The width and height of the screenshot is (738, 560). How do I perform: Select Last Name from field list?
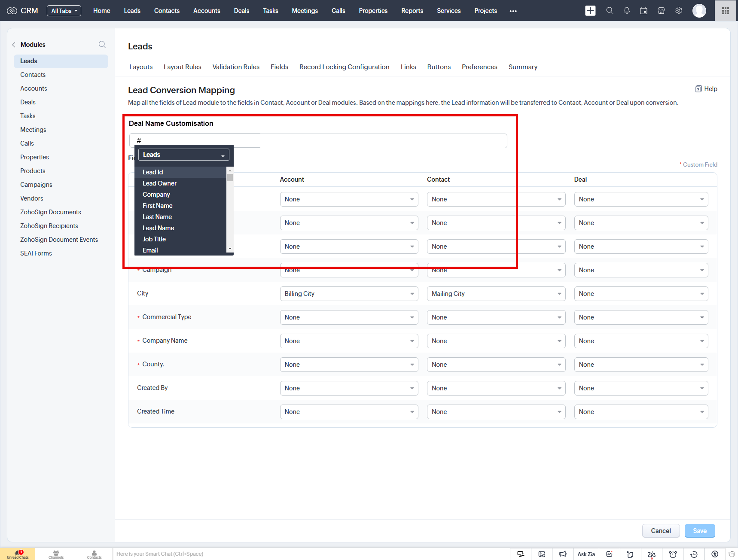[180, 217]
